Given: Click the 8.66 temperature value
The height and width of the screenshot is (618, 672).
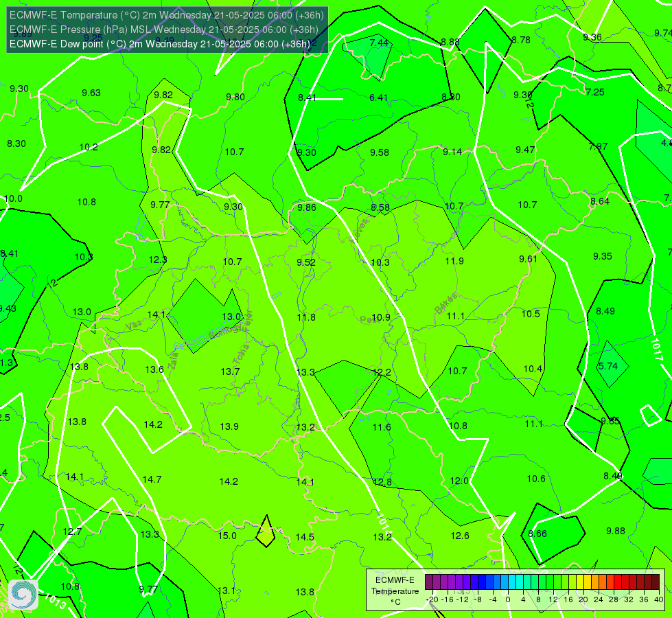Looking at the screenshot, I should click(537, 534).
